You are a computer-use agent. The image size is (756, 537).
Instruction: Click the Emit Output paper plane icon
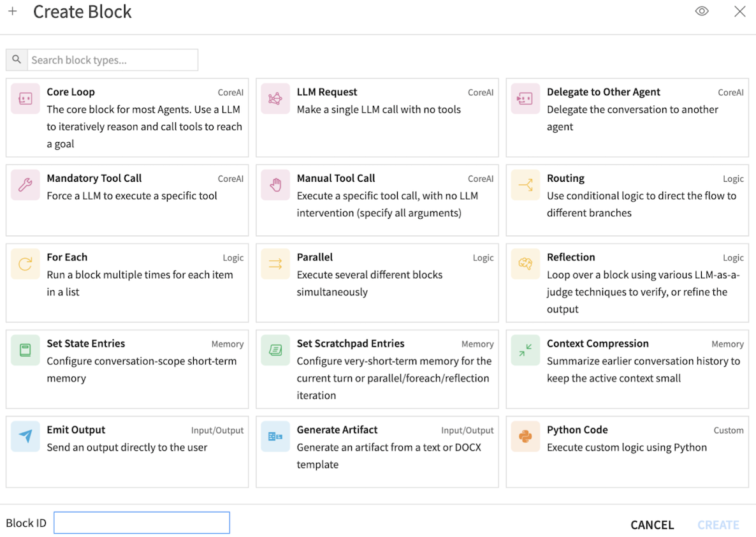coord(25,437)
